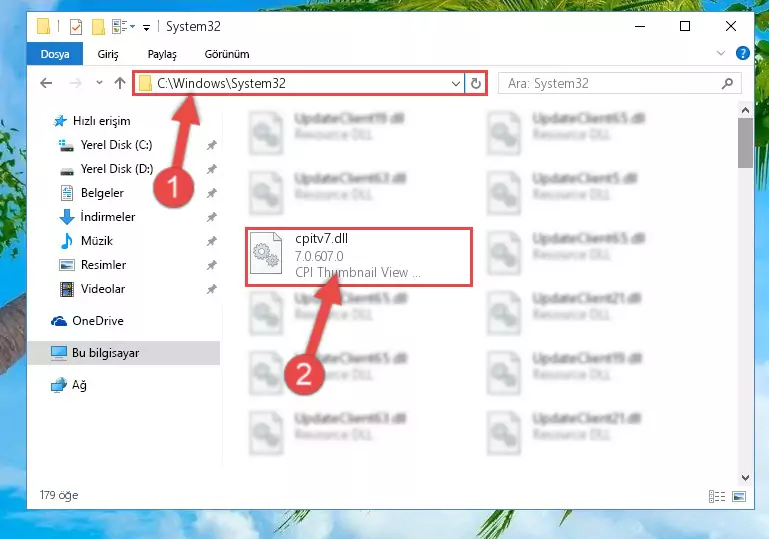Click the Back navigation arrow

[46, 83]
